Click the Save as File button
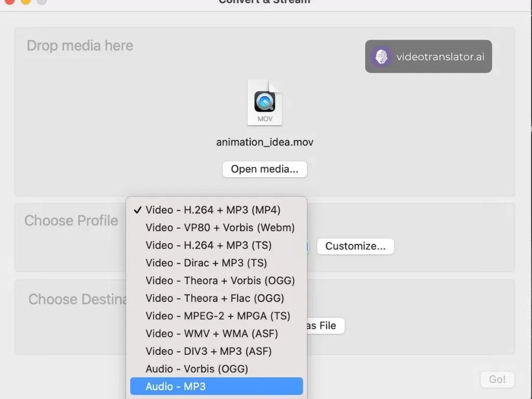 coord(326,326)
